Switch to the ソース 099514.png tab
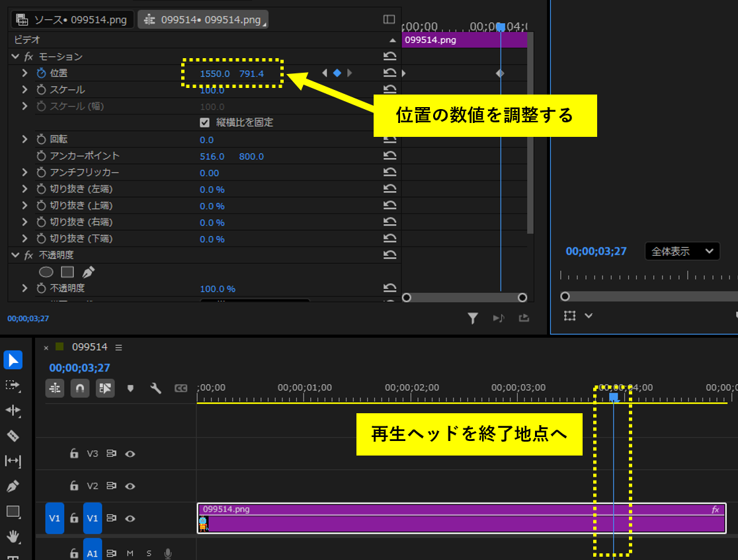The width and height of the screenshot is (738, 560). pos(71,20)
